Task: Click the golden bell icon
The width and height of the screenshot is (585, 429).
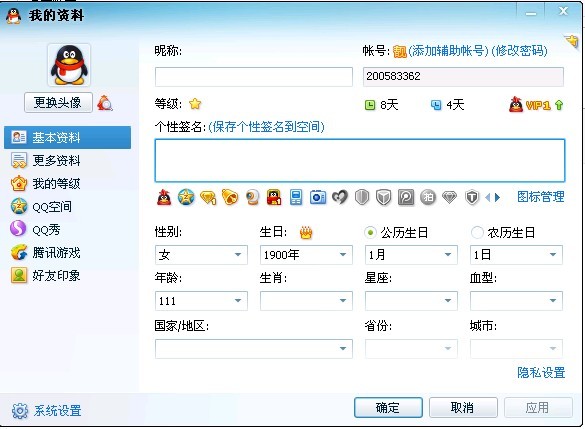Action: click(230, 197)
